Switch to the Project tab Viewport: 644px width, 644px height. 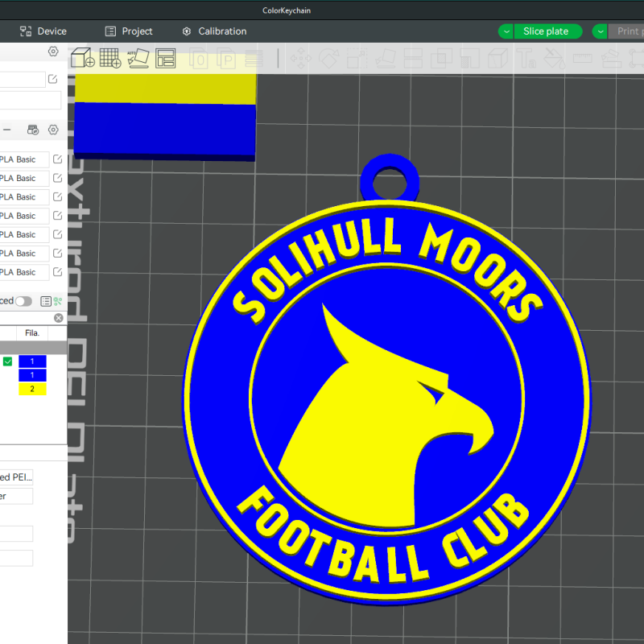point(129,31)
